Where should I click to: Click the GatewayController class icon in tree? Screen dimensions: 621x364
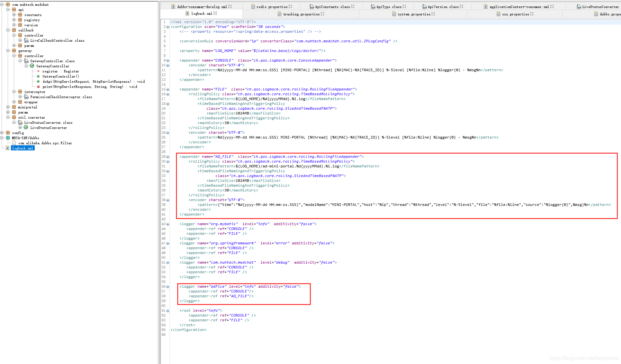coord(32,66)
